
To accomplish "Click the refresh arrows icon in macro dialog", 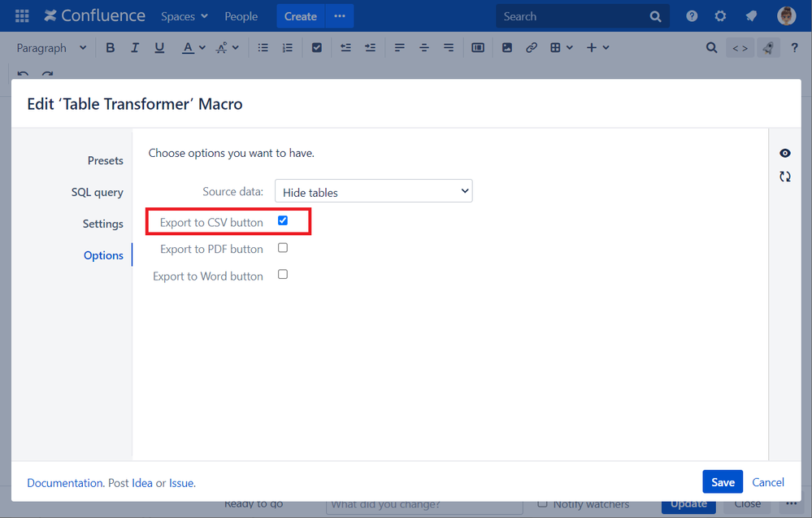I will click(x=785, y=176).
